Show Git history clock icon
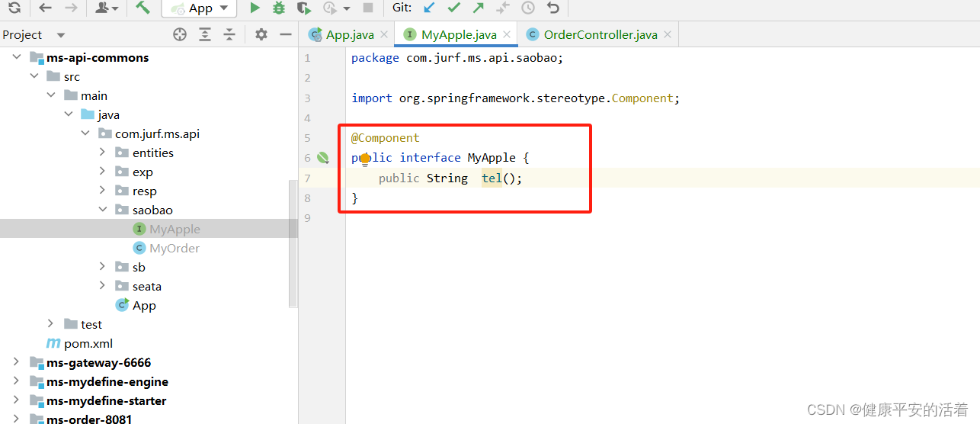 click(528, 8)
